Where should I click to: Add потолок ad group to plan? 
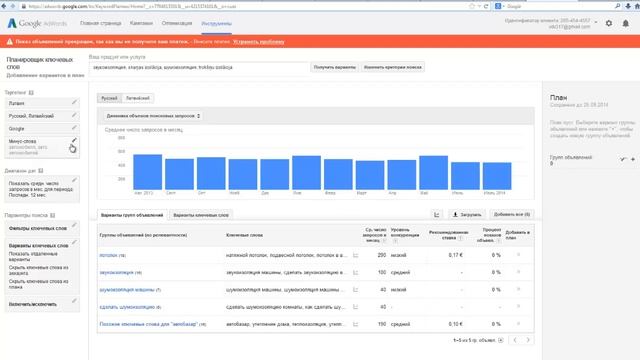coord(518,255)
